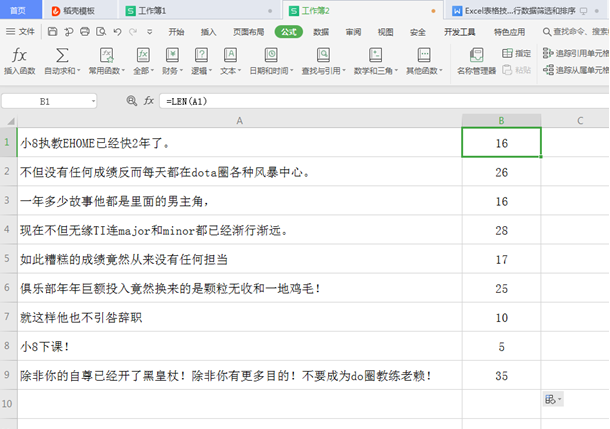Select column B header
The height and width of the screenshot is (429, 610).
(501, 121)
